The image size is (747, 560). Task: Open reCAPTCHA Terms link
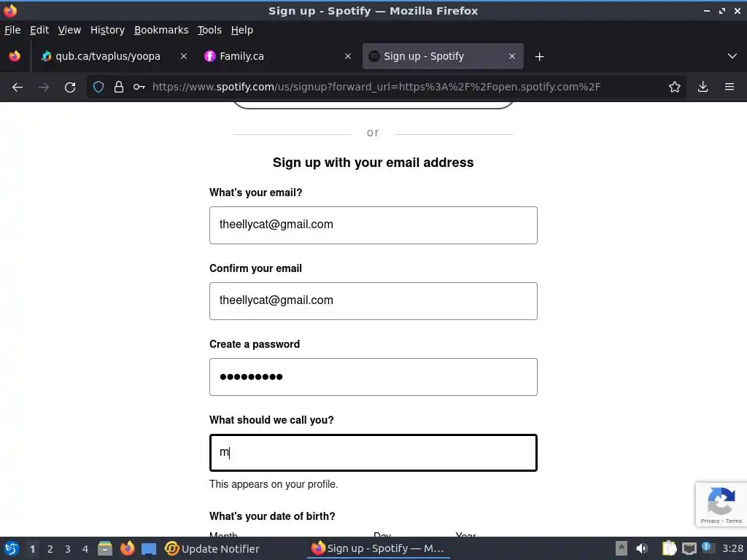pos(734,521)
